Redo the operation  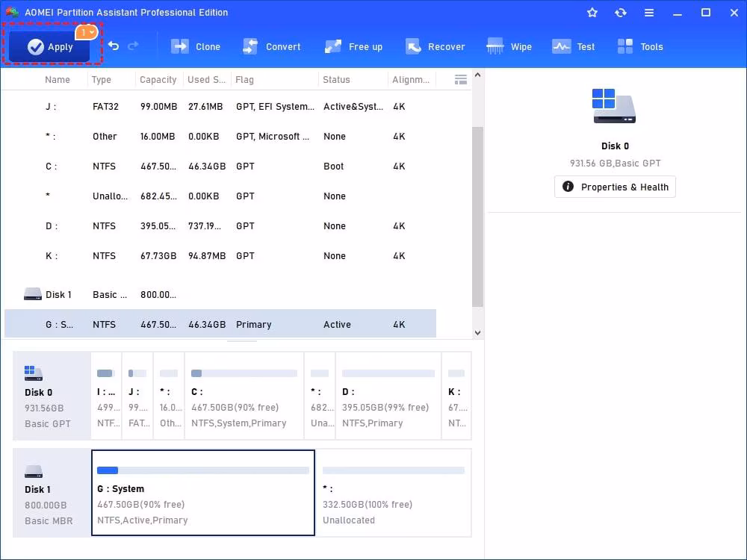(x=134, y=46)
